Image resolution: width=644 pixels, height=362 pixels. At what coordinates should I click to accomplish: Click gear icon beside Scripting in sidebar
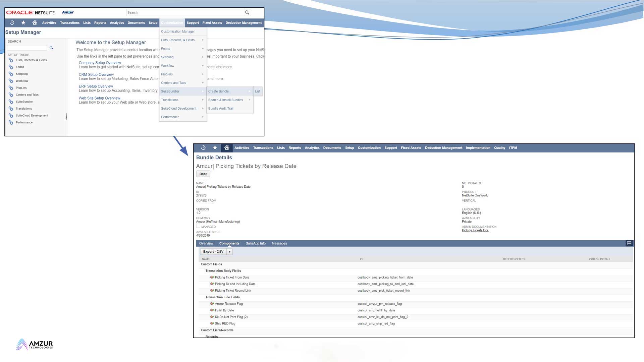[11, 74]
